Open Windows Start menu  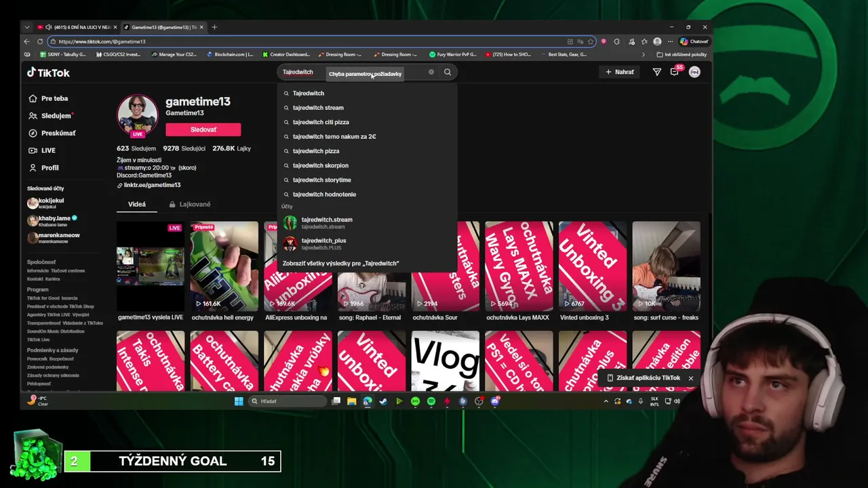[239, 401]
